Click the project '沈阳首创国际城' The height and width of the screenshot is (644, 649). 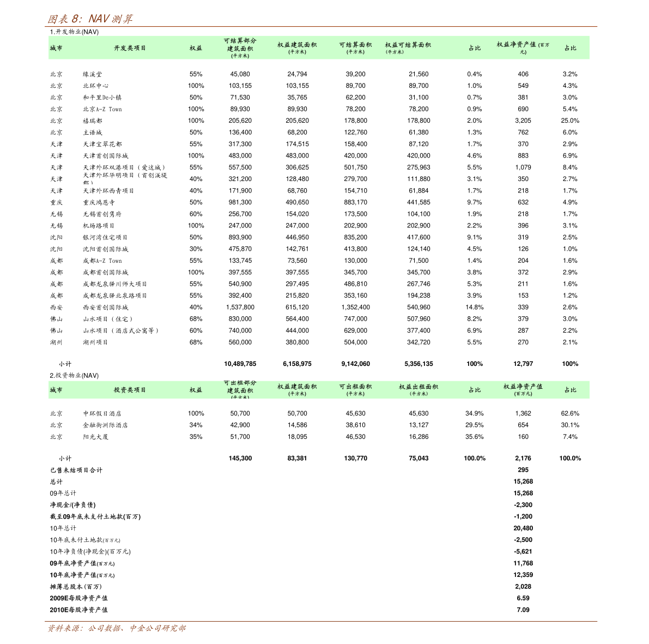pyautogui.click(x=106, y=249)
